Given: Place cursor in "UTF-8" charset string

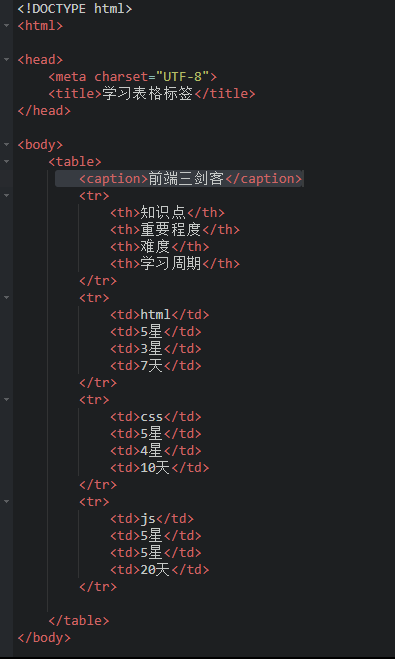Looking at the screenshot, I should [182, 77].
